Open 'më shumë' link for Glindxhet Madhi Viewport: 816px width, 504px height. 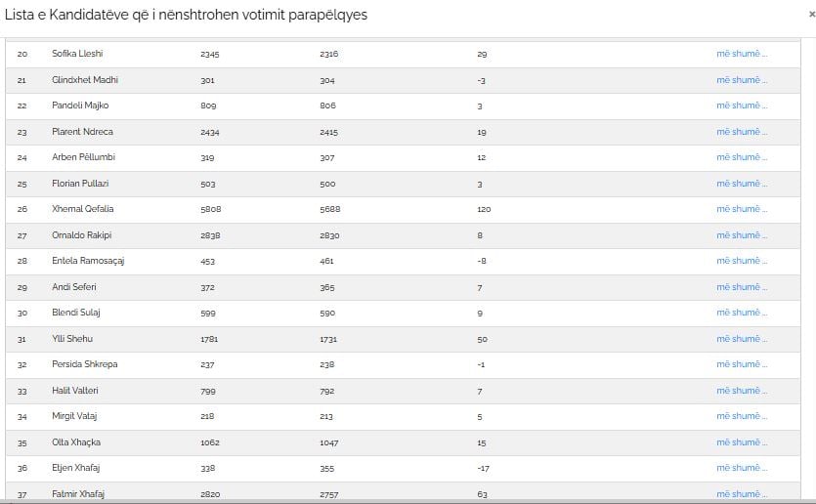pyautogui.click(x=742, y=79)
